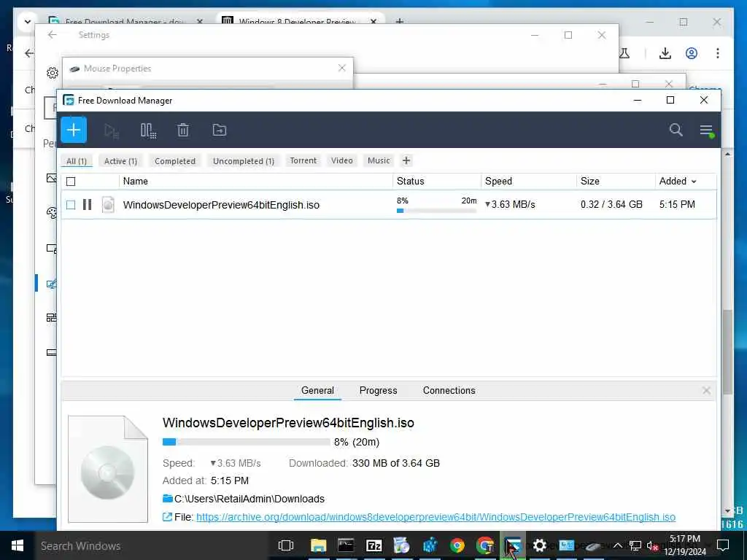Click the 5:15 PM added time cell

(x=677, y=204)
